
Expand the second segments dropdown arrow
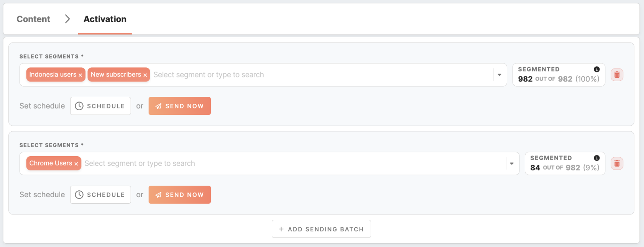511,164
